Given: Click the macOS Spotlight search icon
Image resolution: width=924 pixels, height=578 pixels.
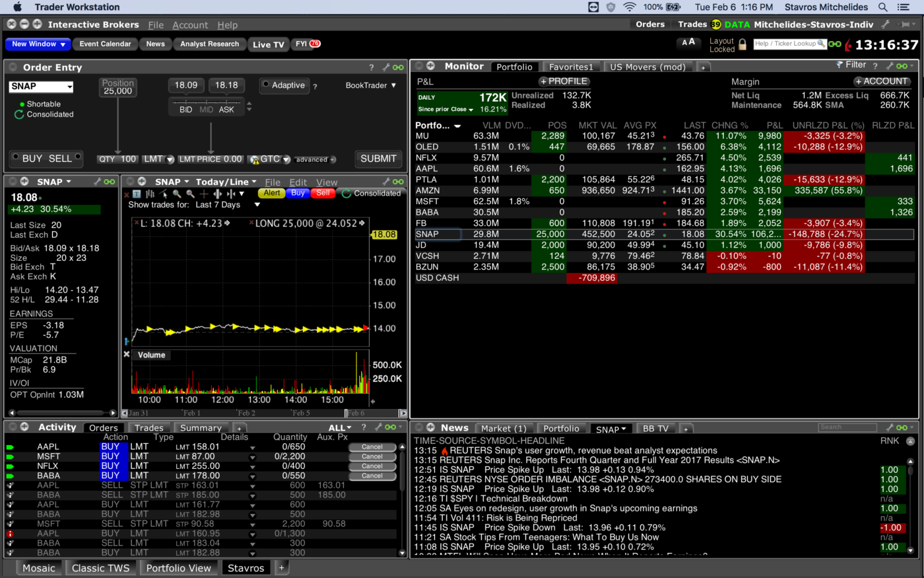Looking at the screenshot, I should [882, 7].
